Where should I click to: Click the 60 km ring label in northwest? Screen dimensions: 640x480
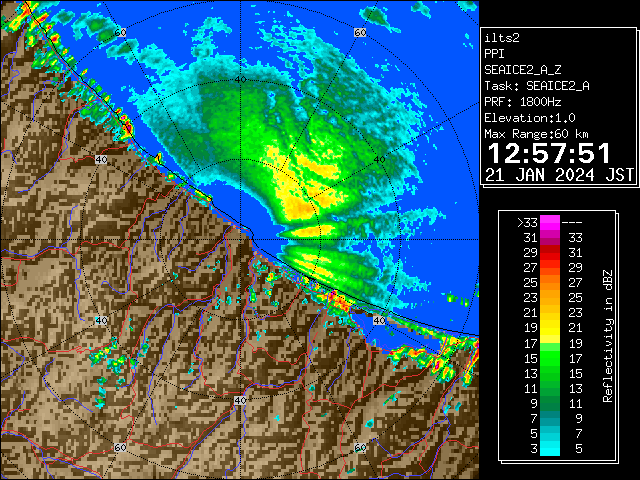point(120,33)
